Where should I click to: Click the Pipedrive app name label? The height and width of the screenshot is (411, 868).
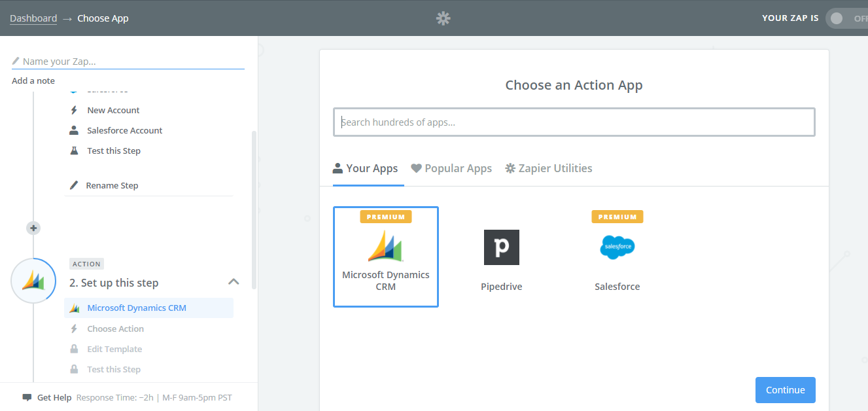tap(502, 287)
